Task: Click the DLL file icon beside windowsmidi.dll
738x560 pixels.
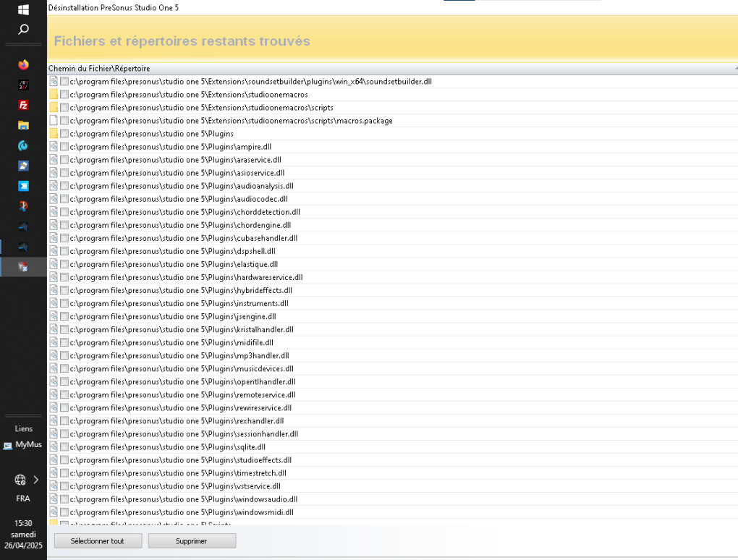Action: click(54, 512)
